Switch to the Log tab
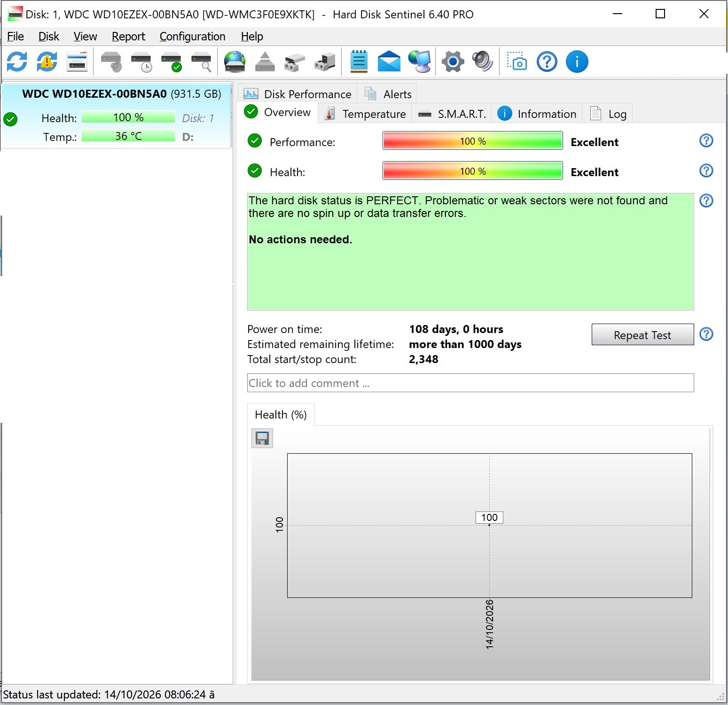 point(608,114)
